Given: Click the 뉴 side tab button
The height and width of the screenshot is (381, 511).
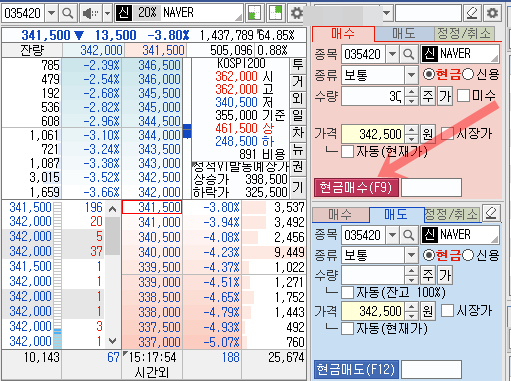Looking at the screenshot, I should click(x=298, y=151).
